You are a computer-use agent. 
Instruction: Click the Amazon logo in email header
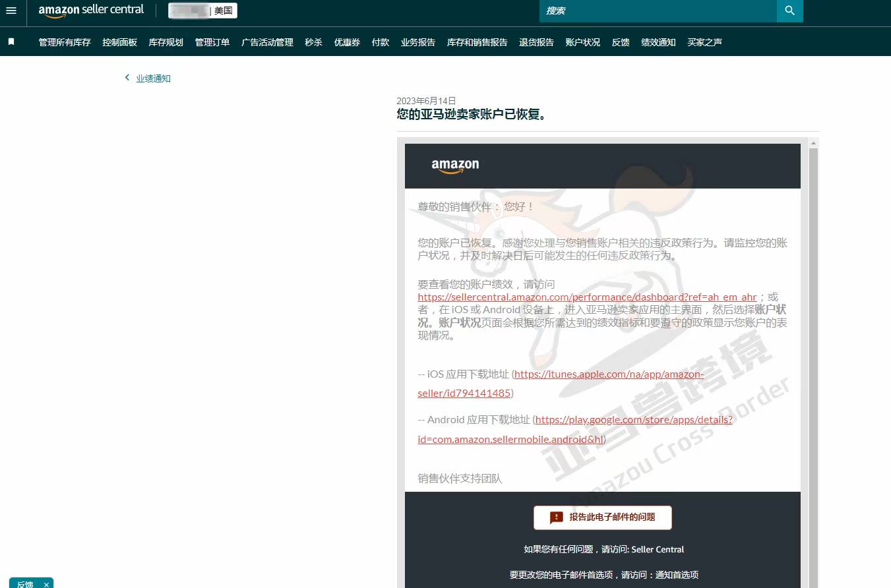(455, 165)
